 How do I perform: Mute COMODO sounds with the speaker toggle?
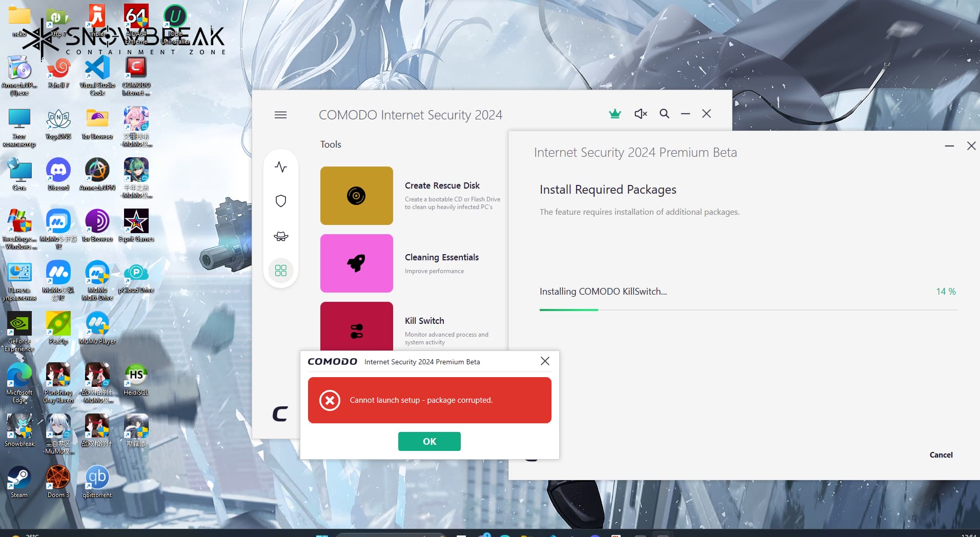(640, 113)
